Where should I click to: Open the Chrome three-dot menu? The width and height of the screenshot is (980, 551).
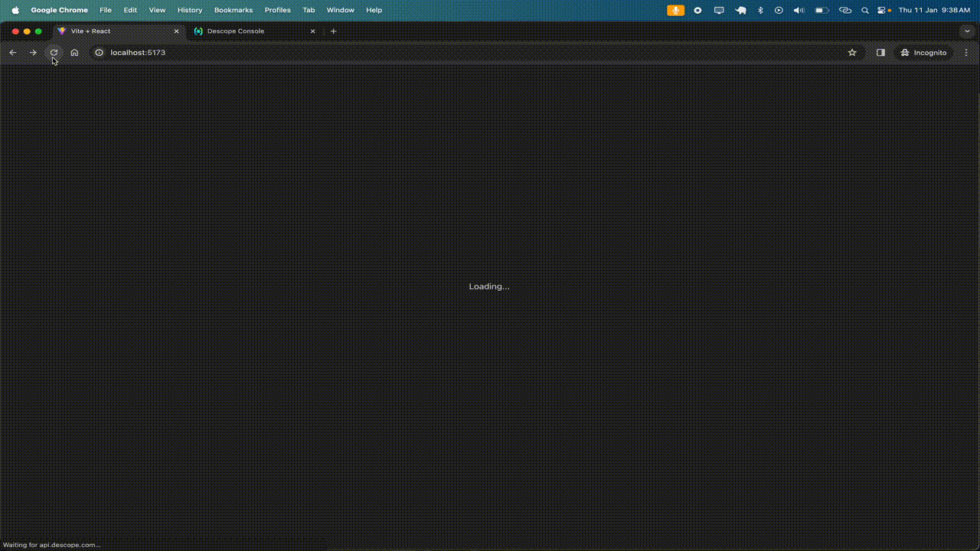coord(966,53)
